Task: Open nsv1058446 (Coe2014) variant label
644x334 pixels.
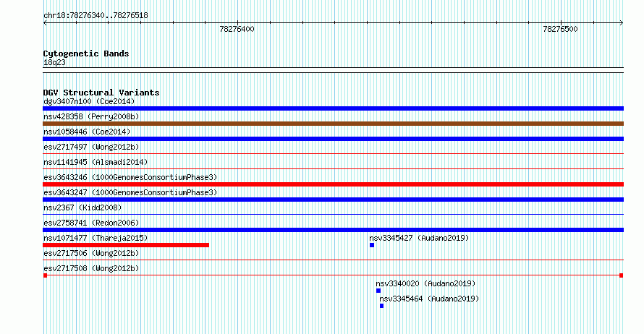Action: click(87, 132)
